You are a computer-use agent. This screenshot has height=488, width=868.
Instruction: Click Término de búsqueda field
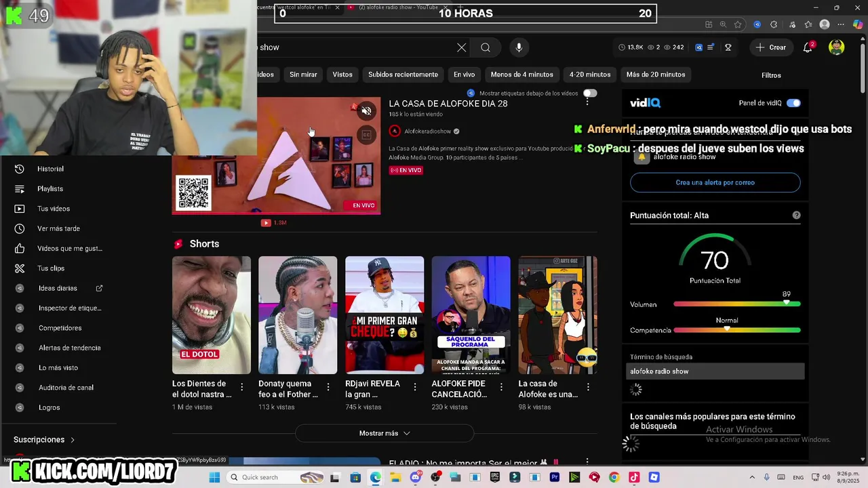pyautogui.click(x=715, y=371)
